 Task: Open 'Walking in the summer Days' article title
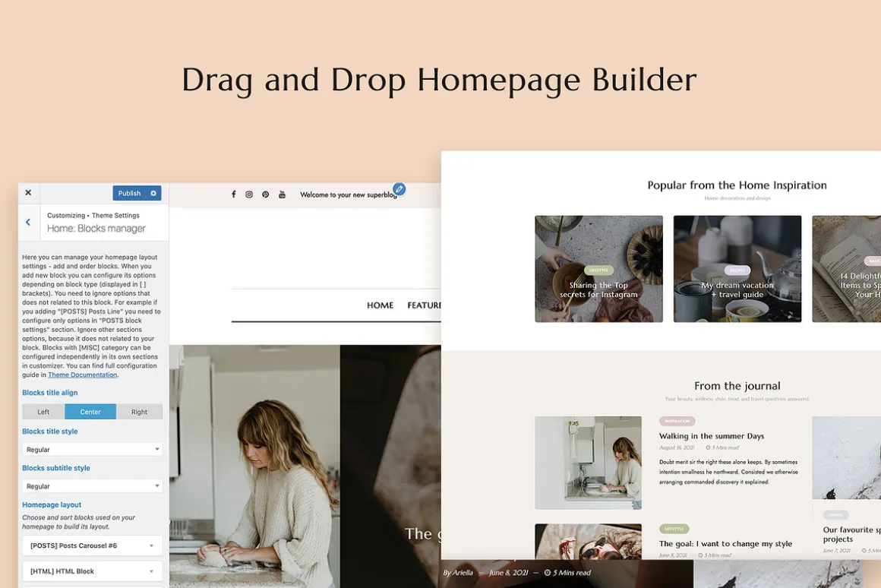(712, 436)
